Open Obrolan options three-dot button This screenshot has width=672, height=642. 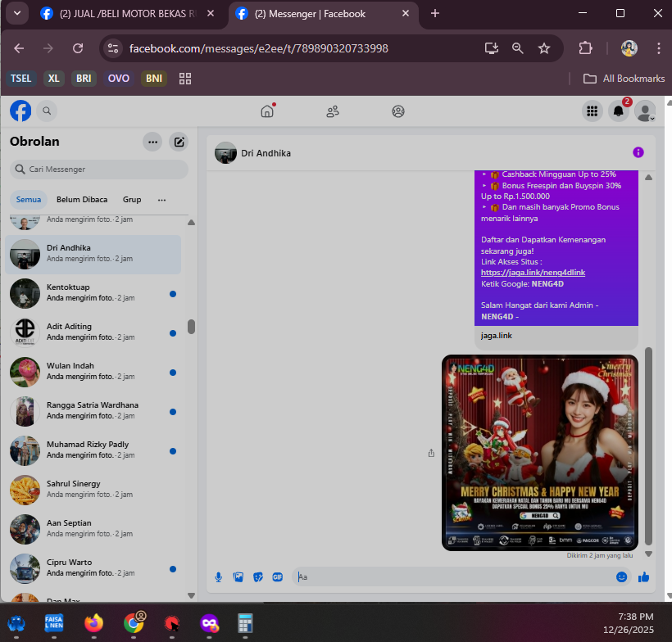pyautogui.click(x=152, y=142)
